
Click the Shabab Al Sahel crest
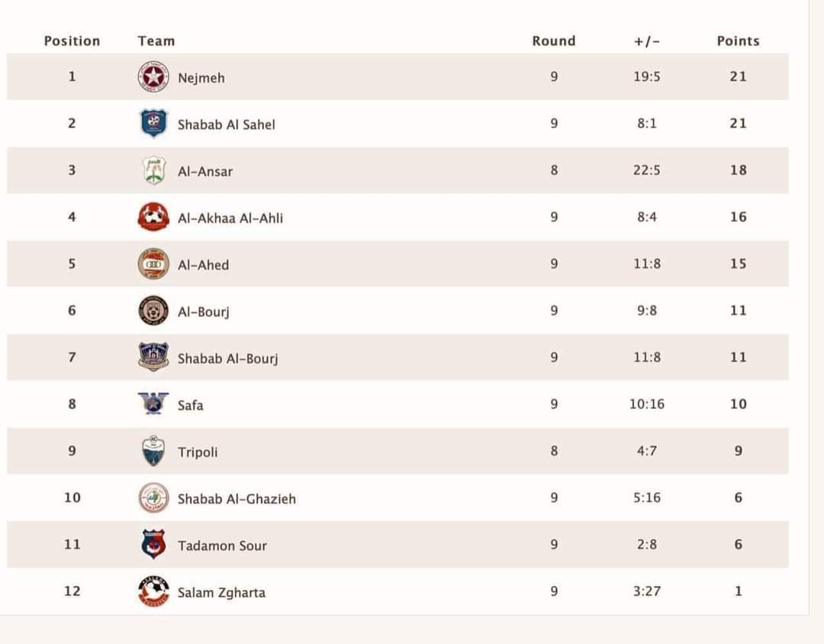(153, 124)
